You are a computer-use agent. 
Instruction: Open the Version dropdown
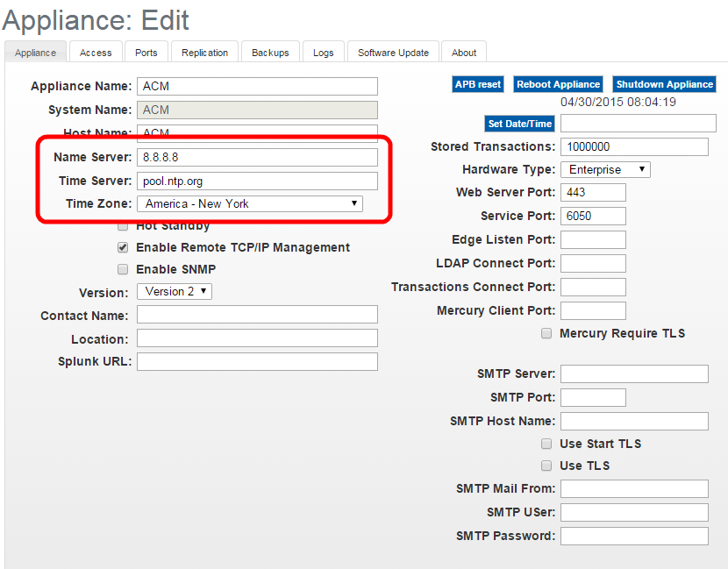point(175,291)
